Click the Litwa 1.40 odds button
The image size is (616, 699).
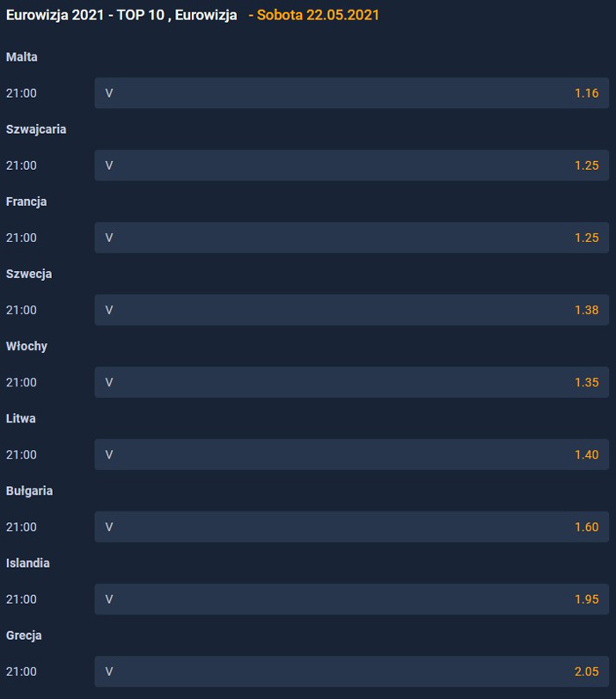click(351, 453)
